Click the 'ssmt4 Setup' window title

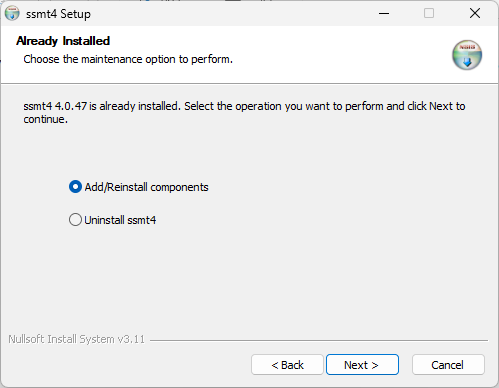click(x=58, y=14)
